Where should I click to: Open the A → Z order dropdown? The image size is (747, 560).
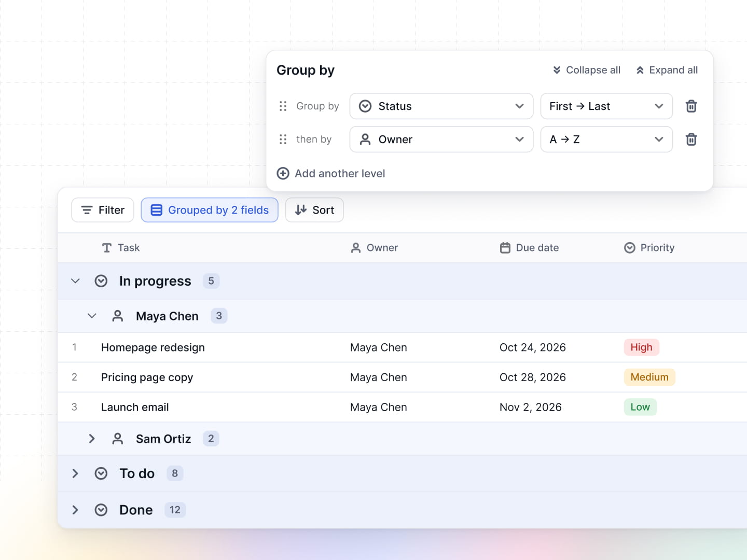click(606, 139)
